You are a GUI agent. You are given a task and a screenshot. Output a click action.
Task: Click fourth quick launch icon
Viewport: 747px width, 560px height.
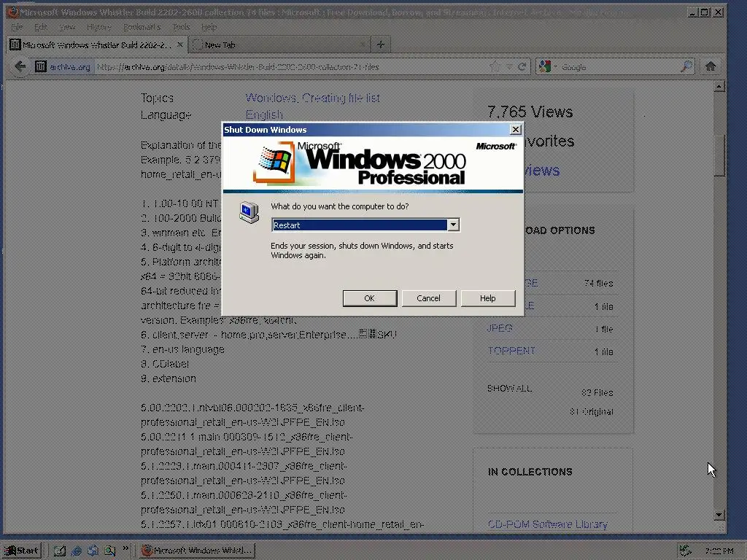click(x=109, y=551)
